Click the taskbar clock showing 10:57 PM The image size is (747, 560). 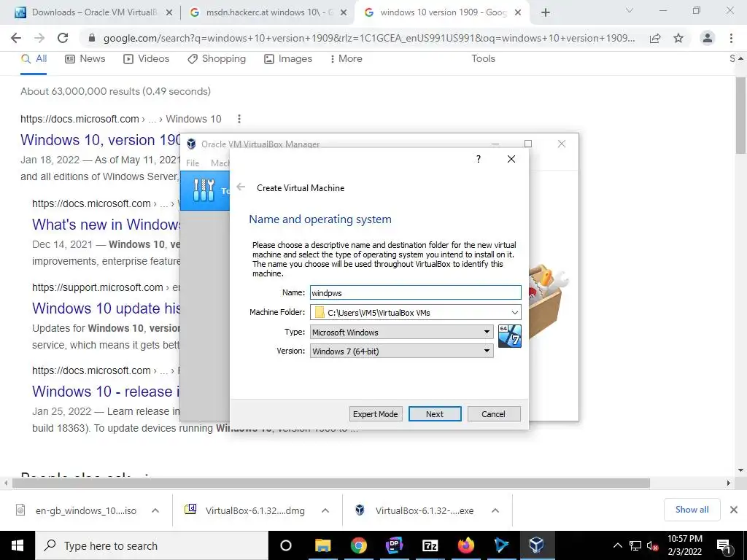point(684,545)
